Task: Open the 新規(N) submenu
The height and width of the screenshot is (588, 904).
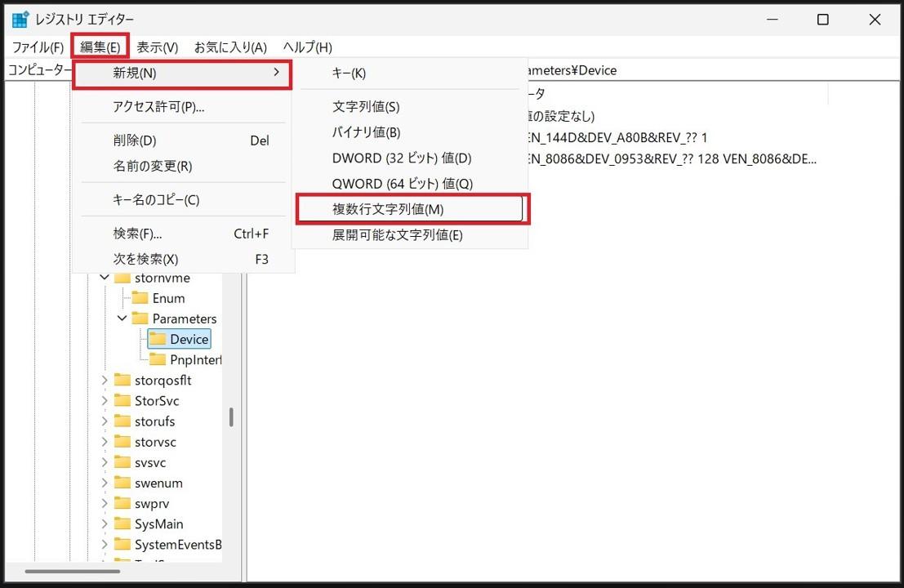Action: click(x=182, y=73)
